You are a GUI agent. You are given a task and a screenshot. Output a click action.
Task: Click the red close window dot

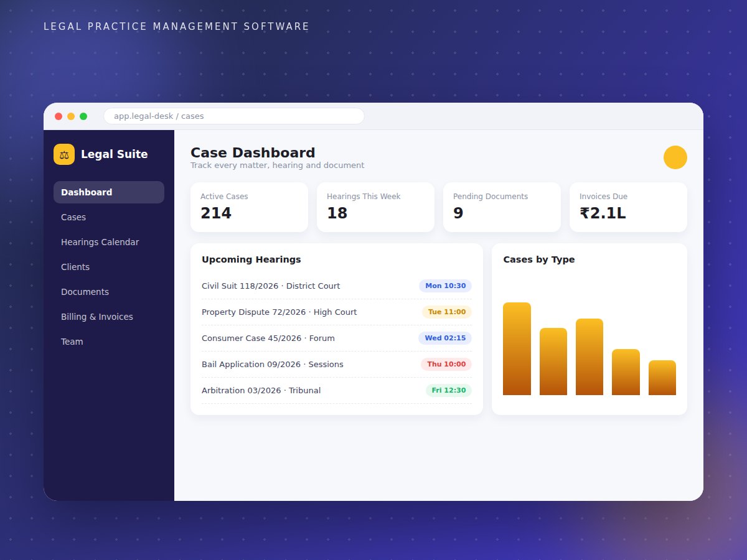pyautogui.click(x=59, y=116)
